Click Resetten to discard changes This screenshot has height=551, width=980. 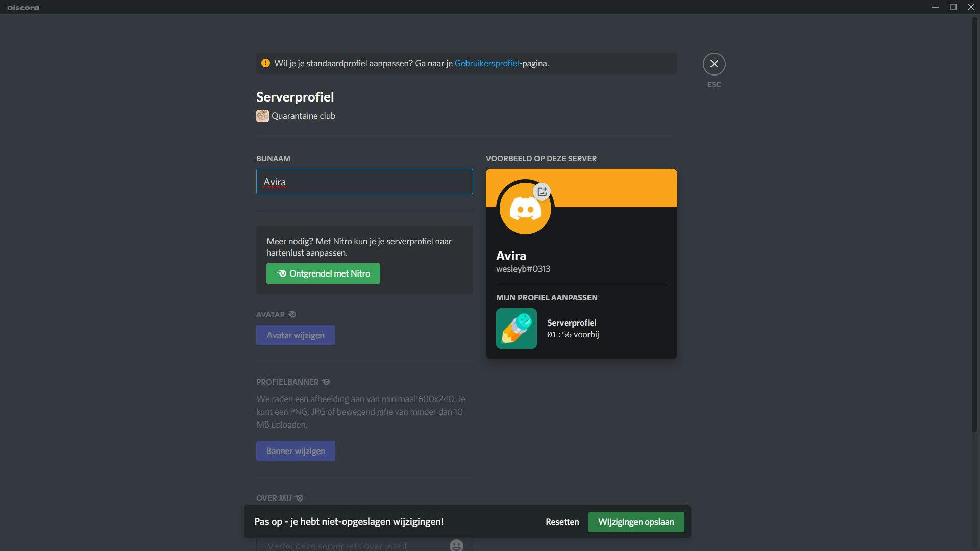pyautogui.click(x=562, y=522)
